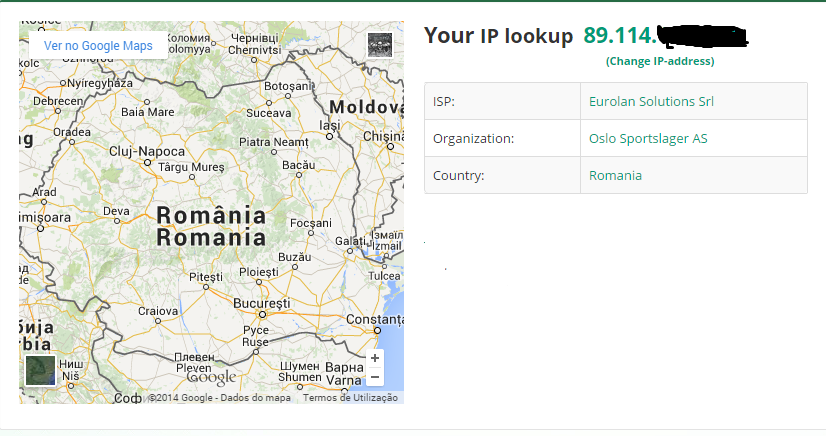
Task: Open 'Ver no Google Maps' link
Action: pos(98,46)
